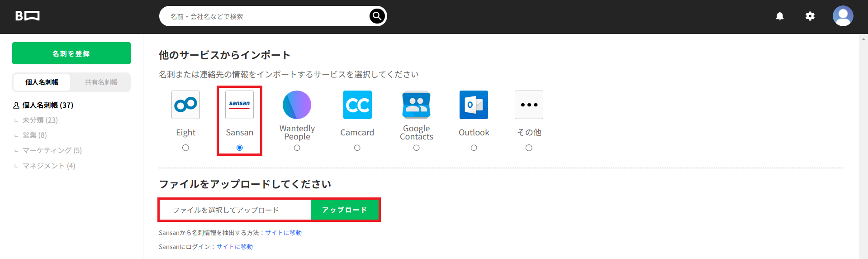
Task: Select the その他 radio button
Action: [x=529, y=148]
